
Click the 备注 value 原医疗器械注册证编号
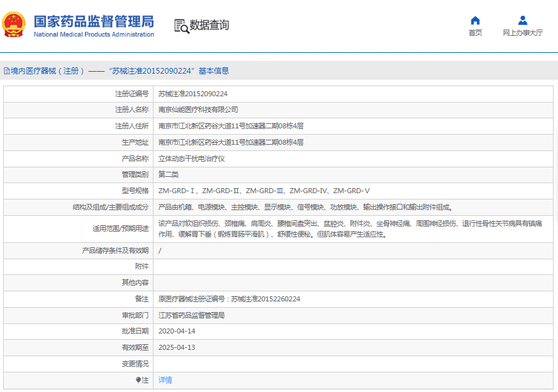229,299
